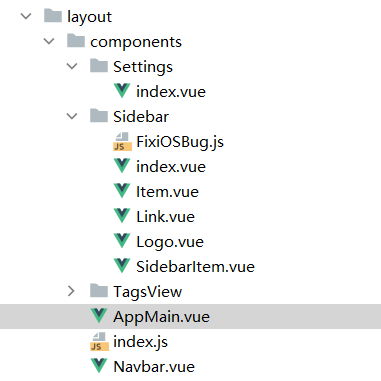Image resolution: width=381 pixels, height=381 pixels.
Task: Select index.vue under Sidebar folder
Action: click(x=171, y=167)
